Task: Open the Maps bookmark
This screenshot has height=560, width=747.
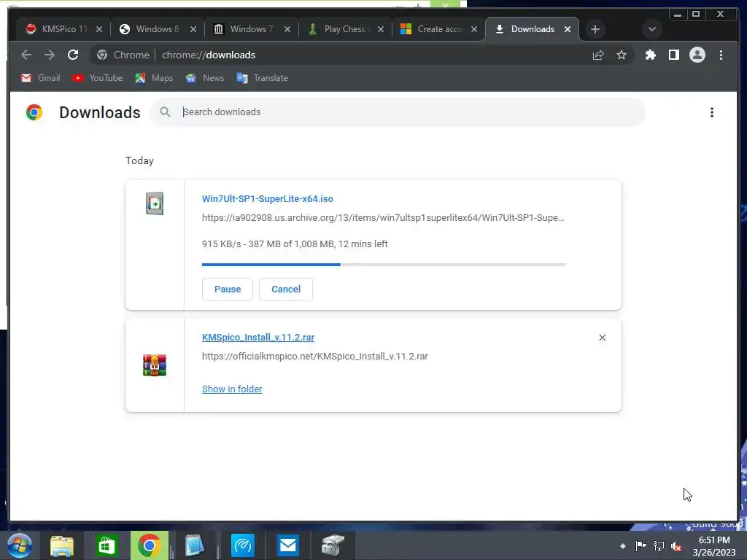Action: click(x=154, y=77)
